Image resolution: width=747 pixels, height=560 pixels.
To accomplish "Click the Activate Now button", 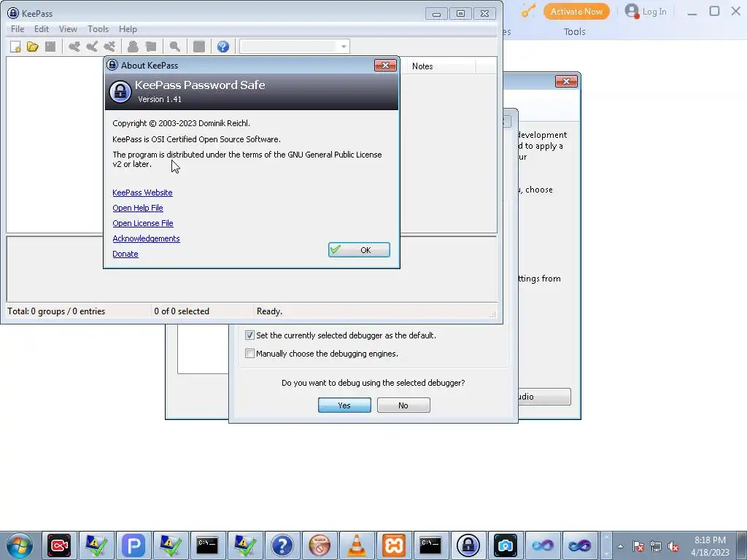I will click(576, 12).
